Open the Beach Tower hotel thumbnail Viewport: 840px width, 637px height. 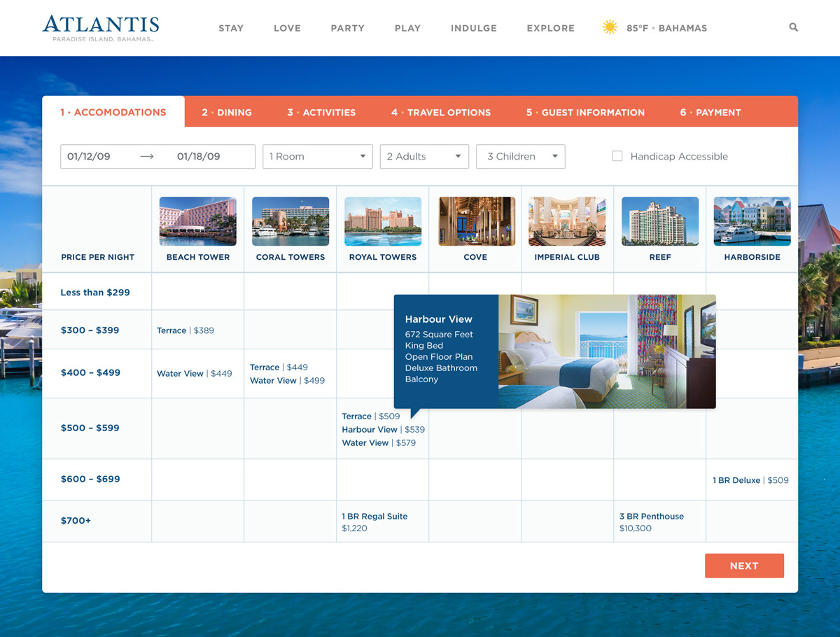pyautogui.click(x=197, y=220)
